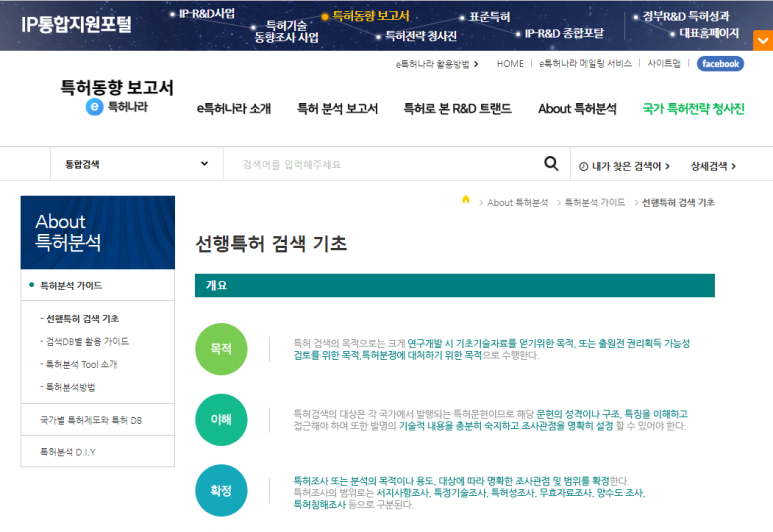The height and width of the screenshot is (532, 773).
Task: Open 국가 특허전략 청사진 menu
Action: (x=693, y=108)
